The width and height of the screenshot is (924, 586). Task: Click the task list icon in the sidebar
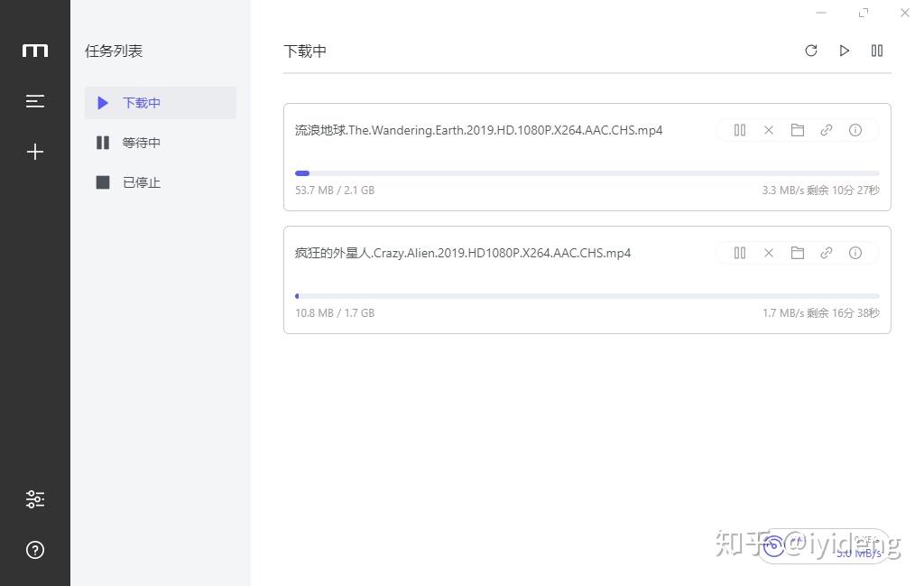[34, 100]
